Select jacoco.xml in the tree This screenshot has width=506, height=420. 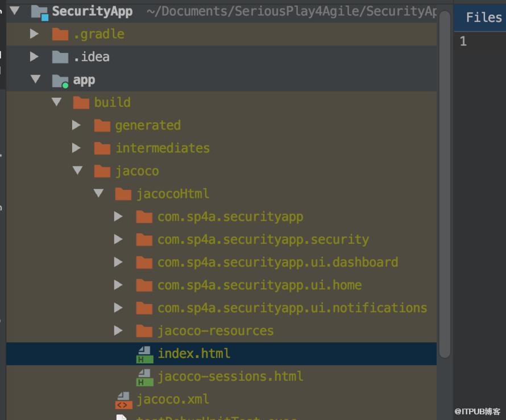[221, 400]
